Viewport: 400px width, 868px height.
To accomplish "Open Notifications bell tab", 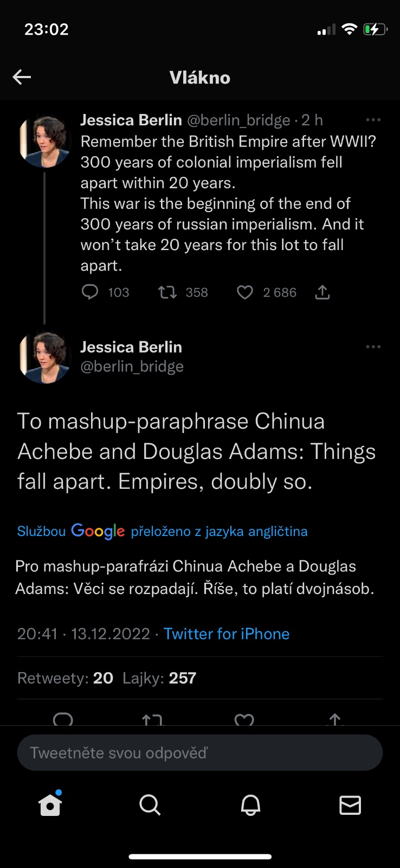I will [250, 805].
